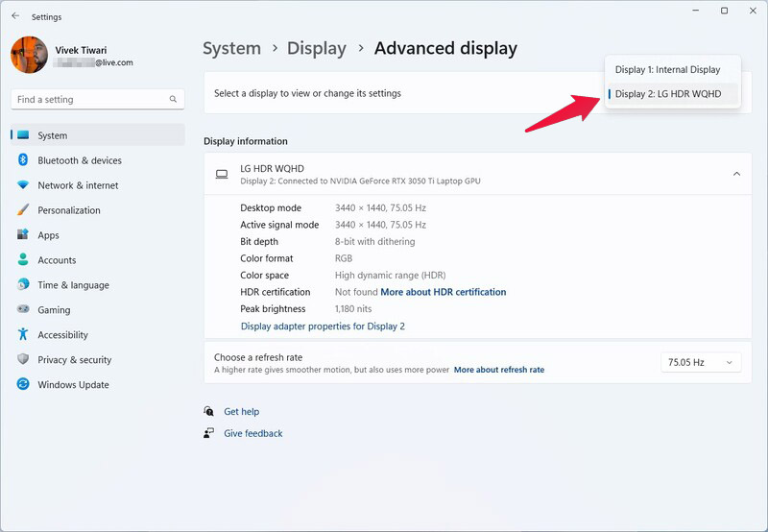Click the Gaming controller icon
768x532 pixels.
tap(23, 309)
